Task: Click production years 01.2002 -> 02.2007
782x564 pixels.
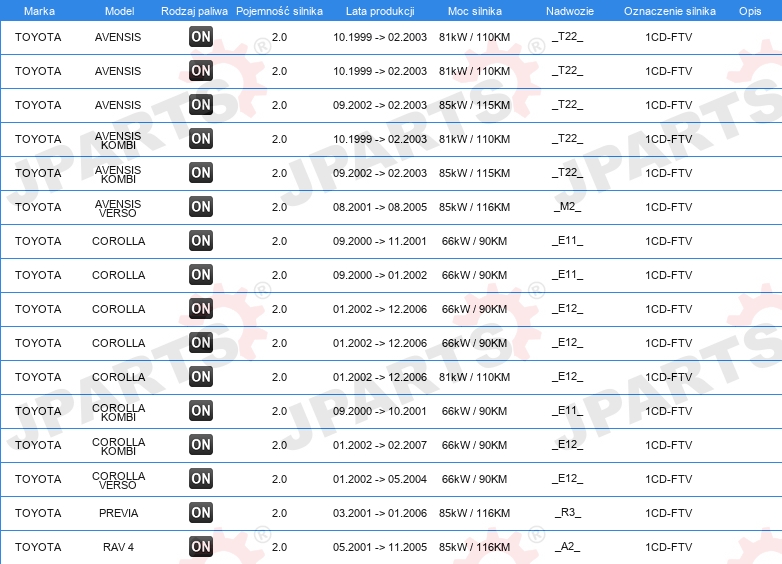Action: pos(380,445)
